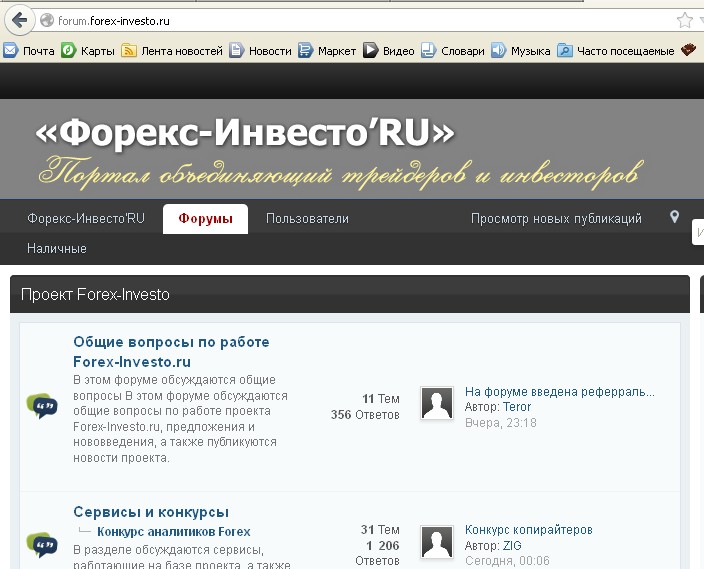Screen dimensions: 704x569
Task: Open post Конкурс копирайтеров
Action: point(528,530)
